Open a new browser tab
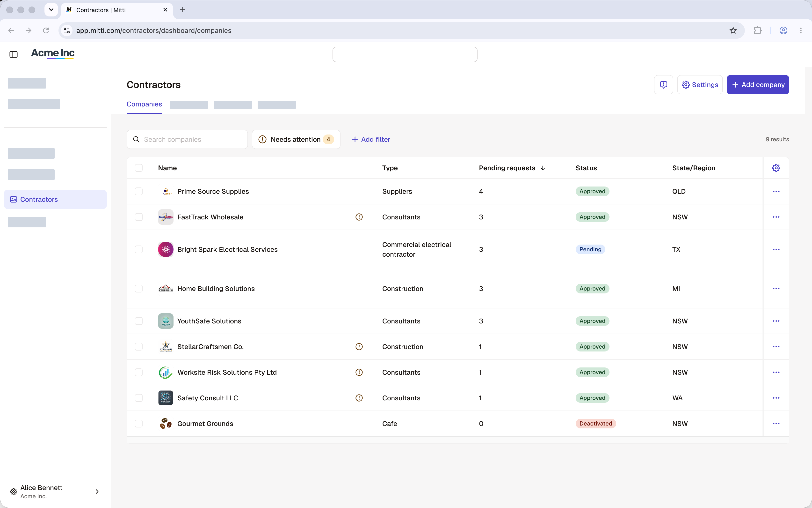The width and height of the screenshot is (812, 508). pyautogui.click(x=182, y=10)
